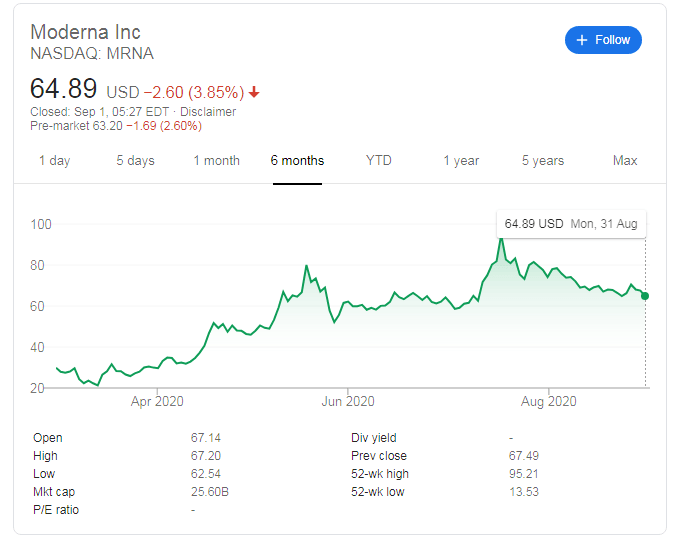Open the Disclaimer link

coord(208,112)
